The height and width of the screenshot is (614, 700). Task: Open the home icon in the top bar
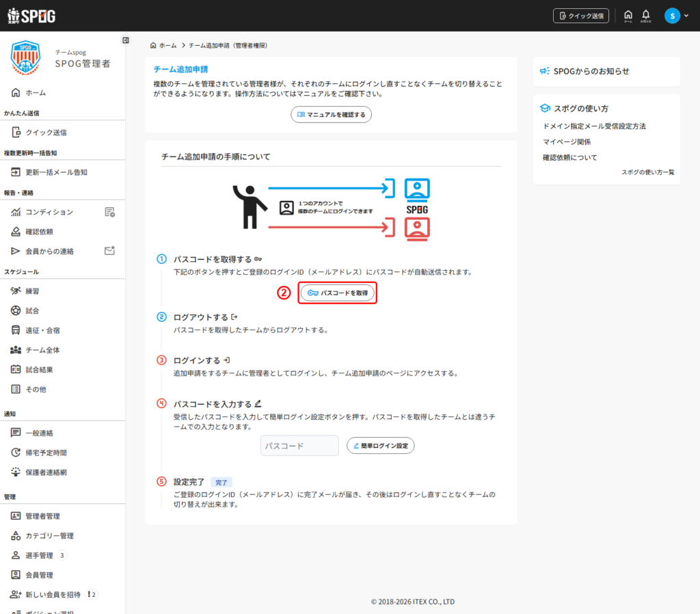click(628, 16)
